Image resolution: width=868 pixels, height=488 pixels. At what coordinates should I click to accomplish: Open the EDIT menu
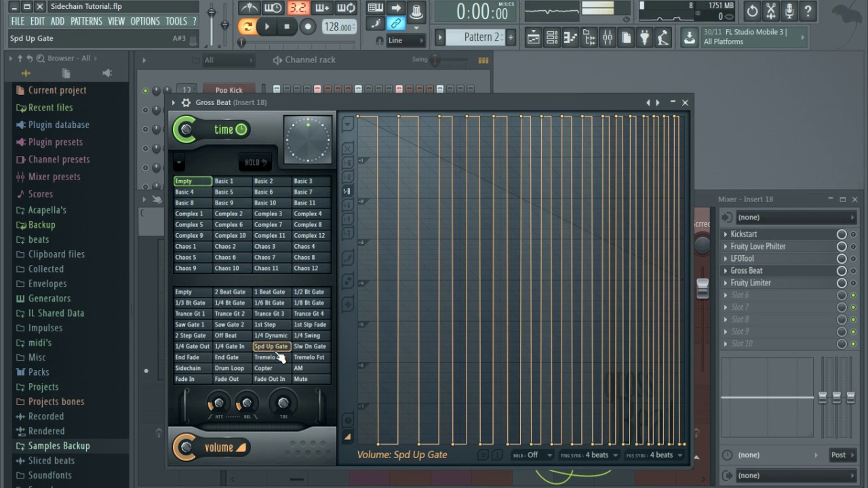(x=37, y=22)
